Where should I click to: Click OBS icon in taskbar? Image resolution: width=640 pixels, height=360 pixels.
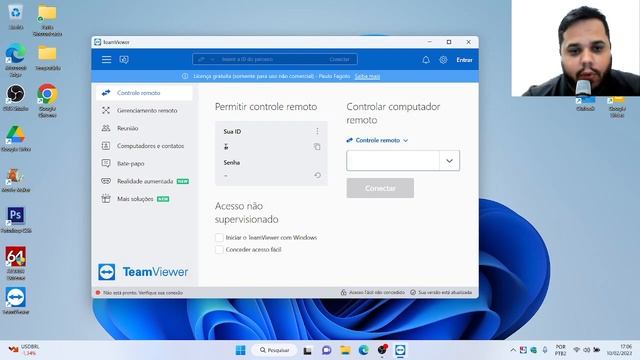(382, 350)
